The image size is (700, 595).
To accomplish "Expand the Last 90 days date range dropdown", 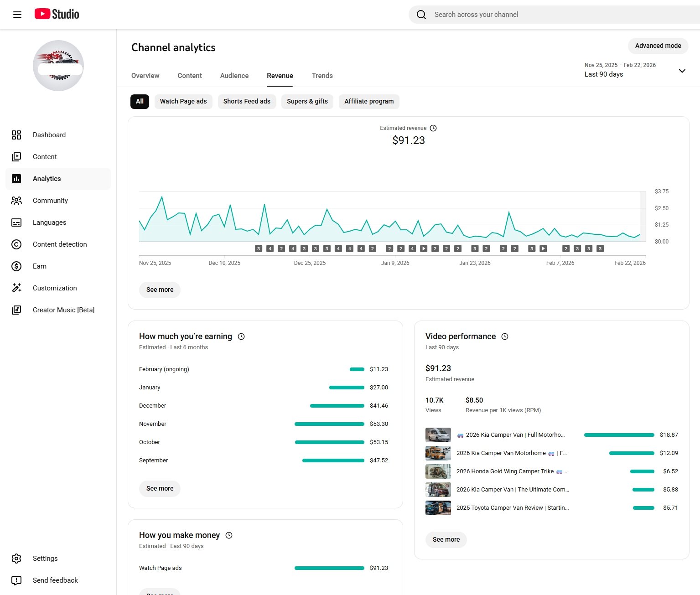I will 682,71.
